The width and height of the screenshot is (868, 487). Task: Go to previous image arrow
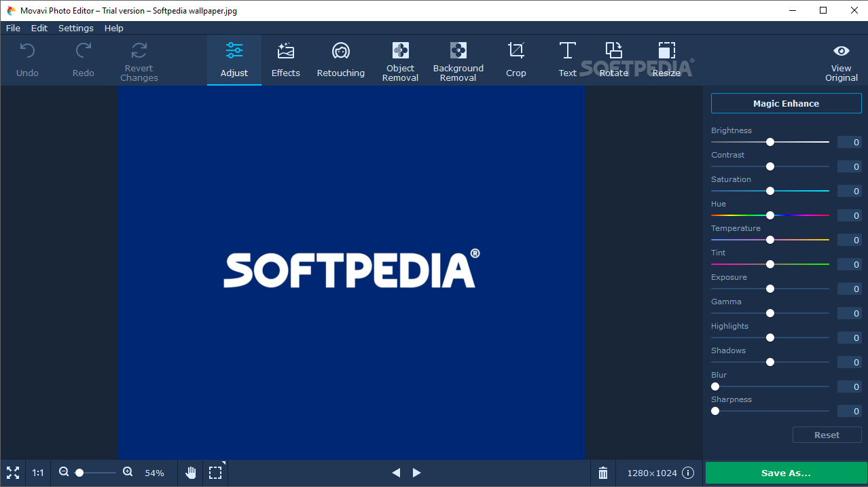point(396,473)
